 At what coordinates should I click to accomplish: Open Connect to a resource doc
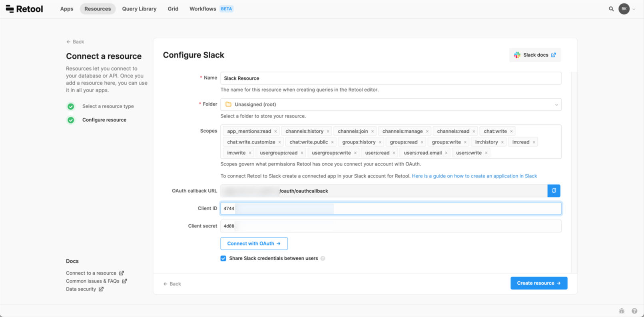(95, 273)
